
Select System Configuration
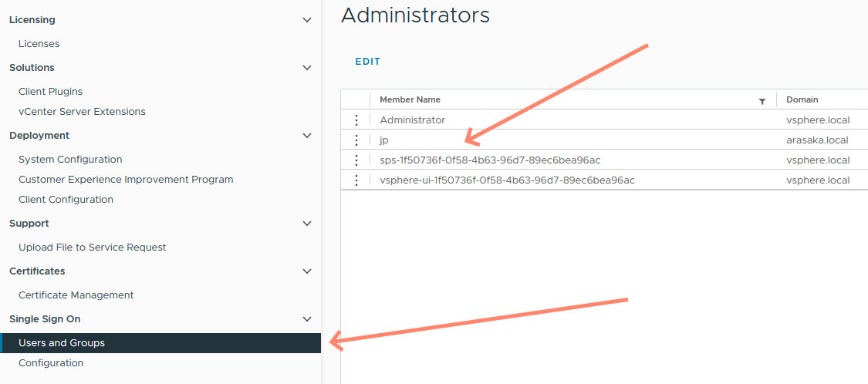coord(70,160)
